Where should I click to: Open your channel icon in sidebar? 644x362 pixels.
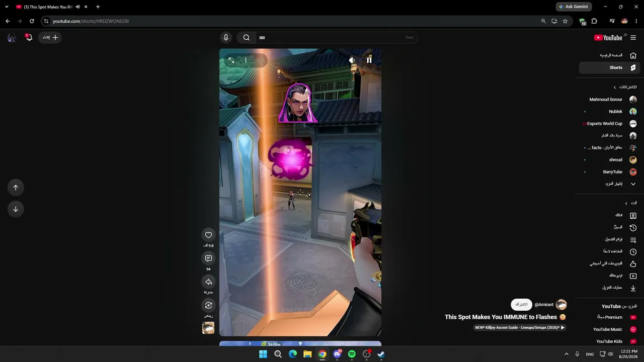633,216
